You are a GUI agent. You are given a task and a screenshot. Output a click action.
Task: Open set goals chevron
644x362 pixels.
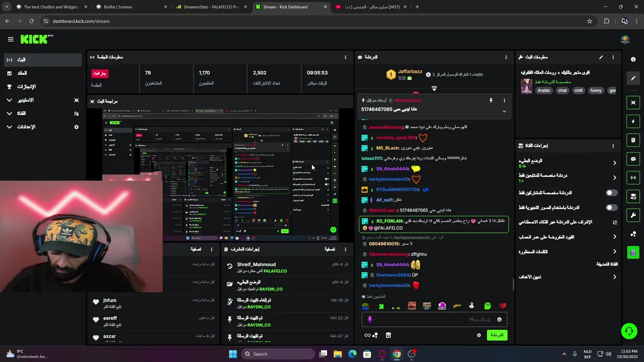pyautogui.click(x=614, y=277)
